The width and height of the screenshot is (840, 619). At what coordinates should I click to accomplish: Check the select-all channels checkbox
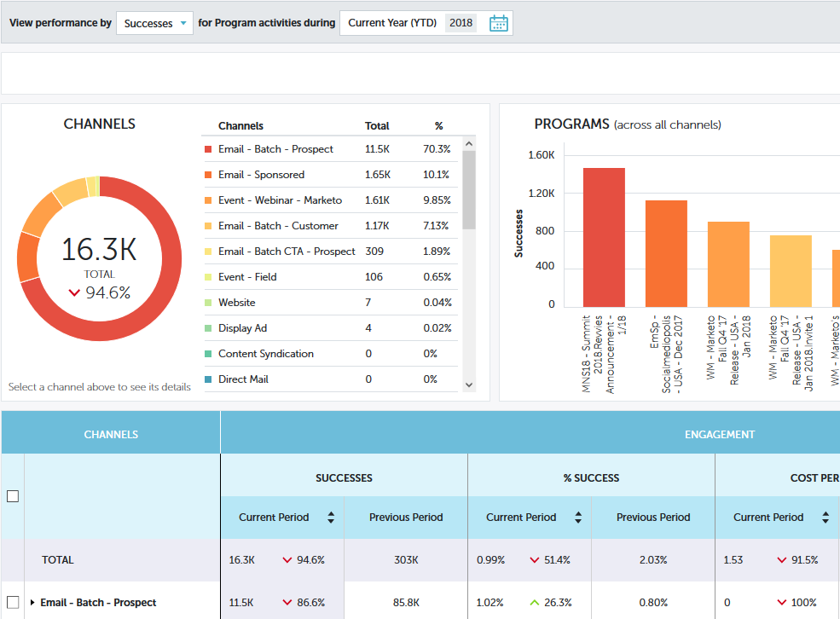13,496
